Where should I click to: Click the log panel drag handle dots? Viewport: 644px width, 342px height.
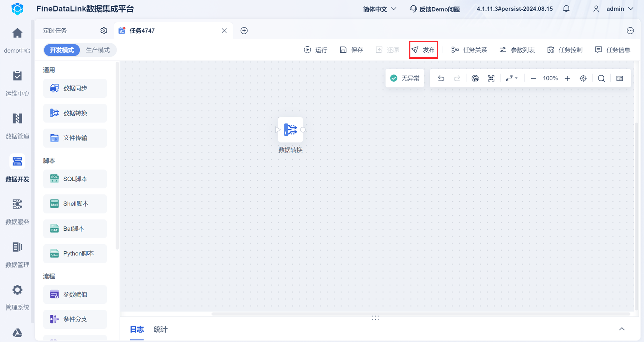pos(375,318)
